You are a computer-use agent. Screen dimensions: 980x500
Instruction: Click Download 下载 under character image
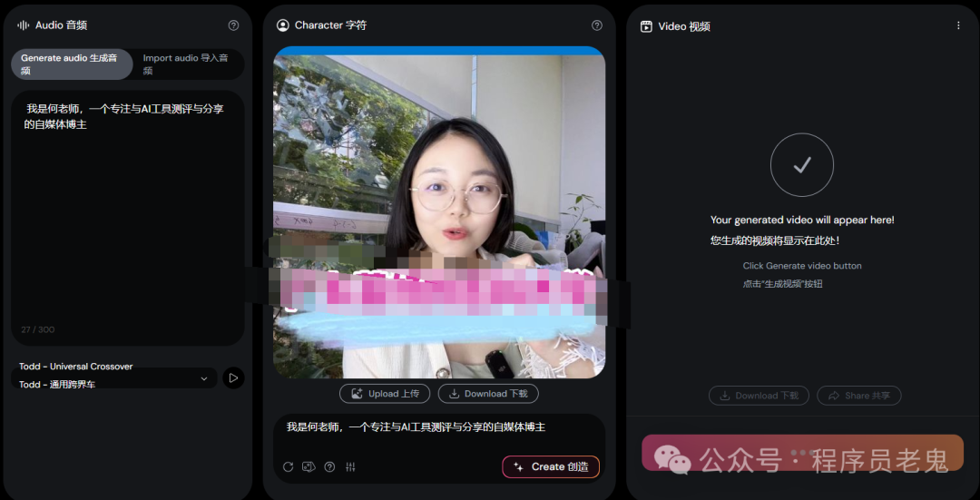coord(488,394)
